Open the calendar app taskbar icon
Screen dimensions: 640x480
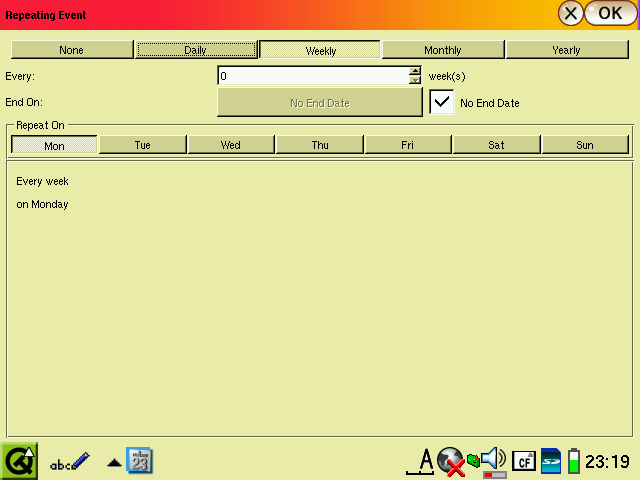pyautogui.click(x=140, y=461)
